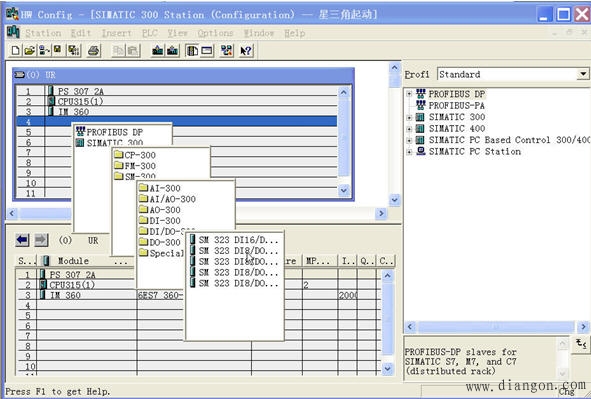Select PS 307 2A in the UR rack
Image resolution: width=591 pixels, height=399 pixels.
81,91
